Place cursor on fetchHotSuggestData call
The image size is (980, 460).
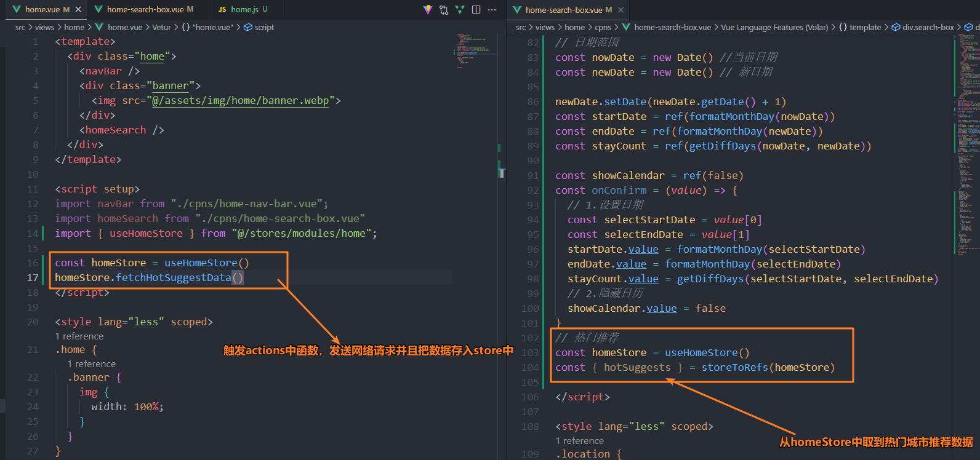174,277
